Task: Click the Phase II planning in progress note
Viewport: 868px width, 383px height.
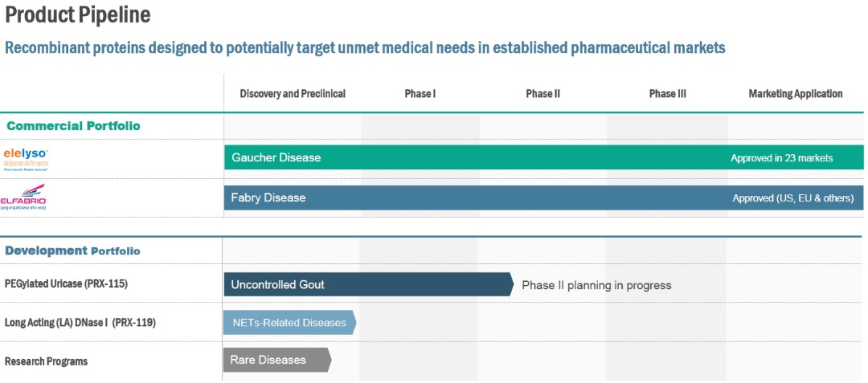Action: click(596, 285)
